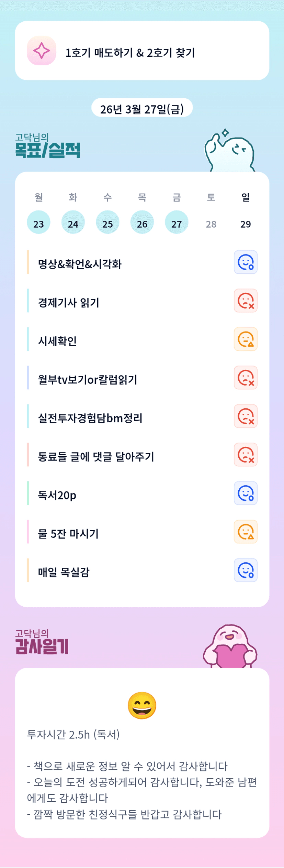Click blue success face icon for 독서20p
The image size is (284, 868).
(246, 493)
